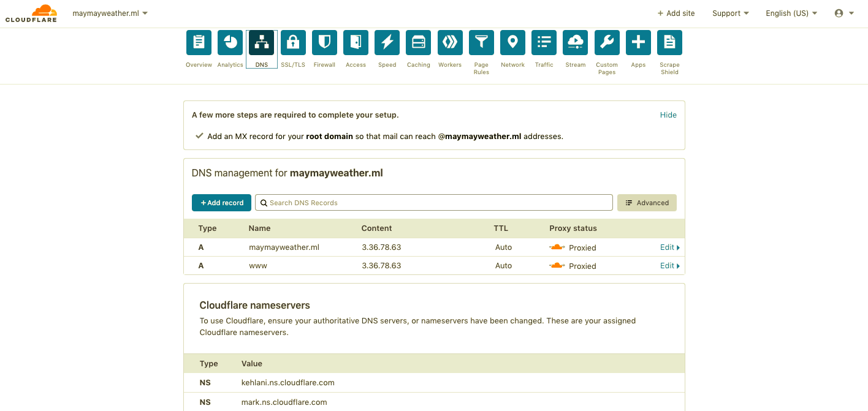Select the 3.36.78.63 content of maymayweather.ml record
The height and width of the screenshot is (411, 868).
(x=381, y=247)
